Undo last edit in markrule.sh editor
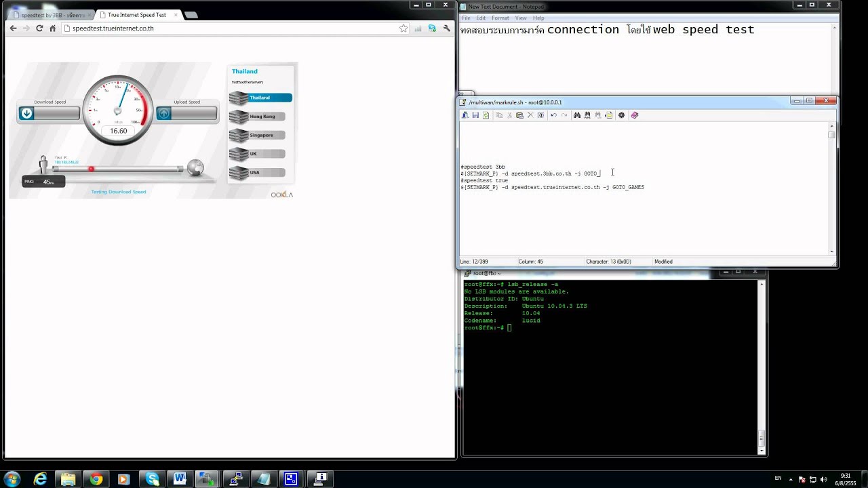Image resolution: width=868 pixels, height=488 pixels. [x=553, y=115]
